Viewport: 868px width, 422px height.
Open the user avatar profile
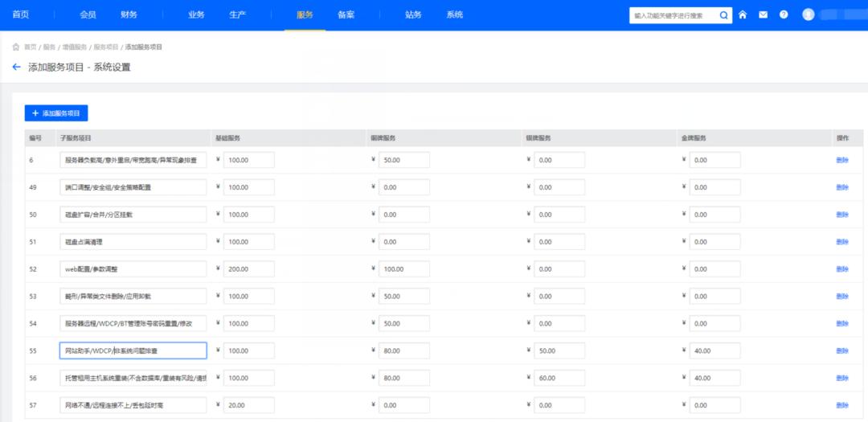(809, 14)
